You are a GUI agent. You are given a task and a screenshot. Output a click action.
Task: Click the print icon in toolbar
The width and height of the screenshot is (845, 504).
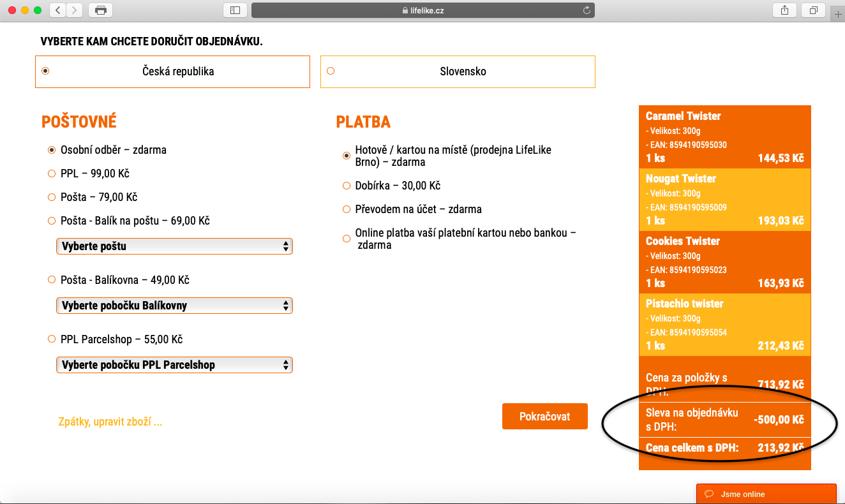[x=100, y=10]
